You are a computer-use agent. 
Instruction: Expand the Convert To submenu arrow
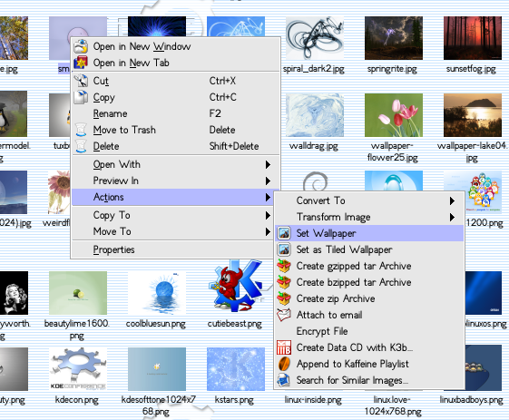click(452, 200)
